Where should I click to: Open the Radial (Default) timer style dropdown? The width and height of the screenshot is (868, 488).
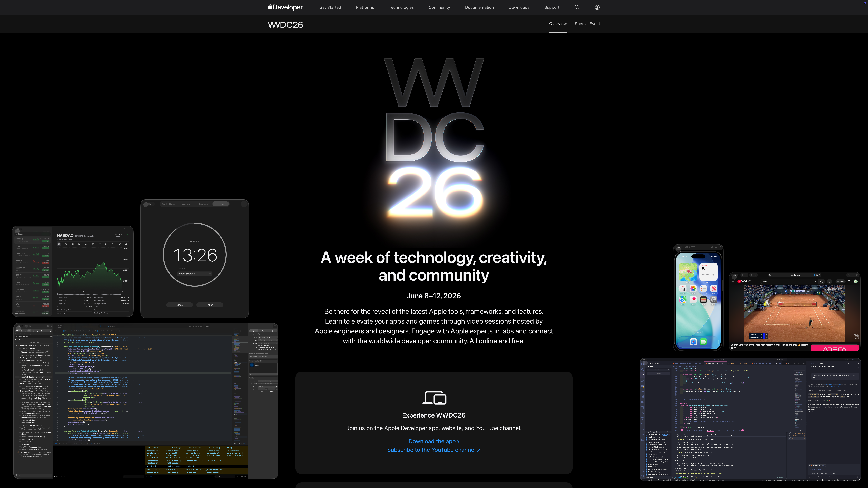[x=195, y=273]
